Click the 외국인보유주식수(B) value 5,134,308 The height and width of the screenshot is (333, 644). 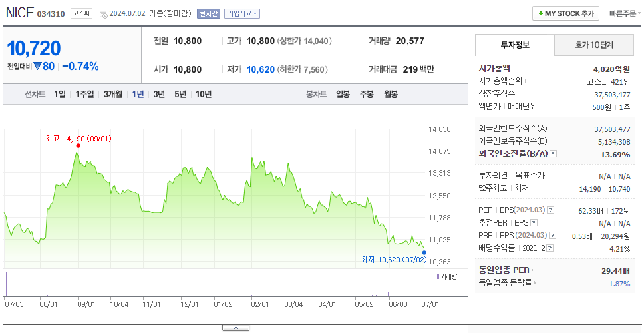point(614,142)
